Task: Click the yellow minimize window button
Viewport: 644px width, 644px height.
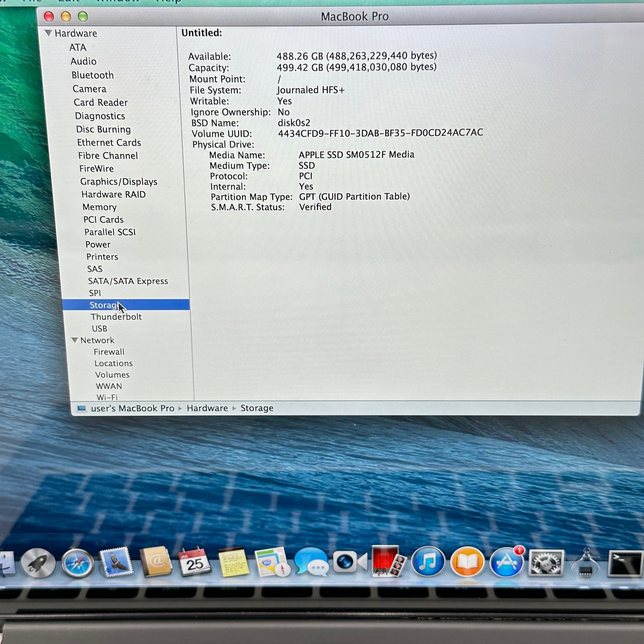Action: point(66,17)
